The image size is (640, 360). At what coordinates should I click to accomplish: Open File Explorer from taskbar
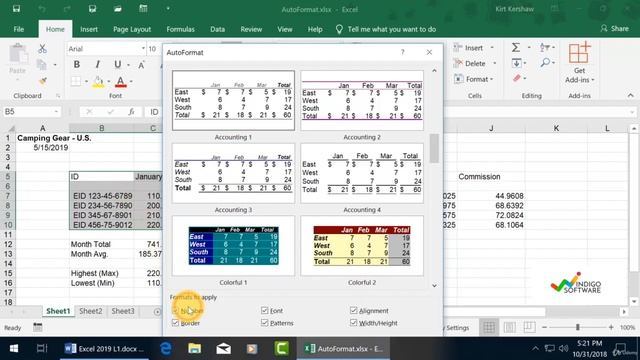(x=194, y=349)
